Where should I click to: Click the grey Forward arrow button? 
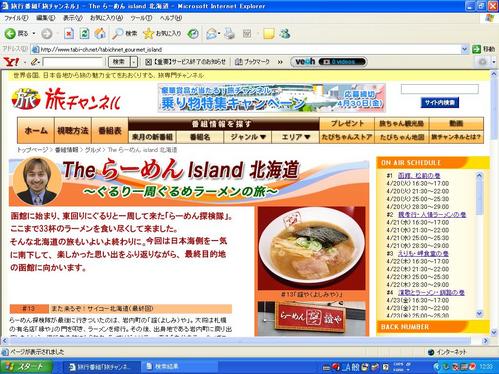[x=47, y=34]
